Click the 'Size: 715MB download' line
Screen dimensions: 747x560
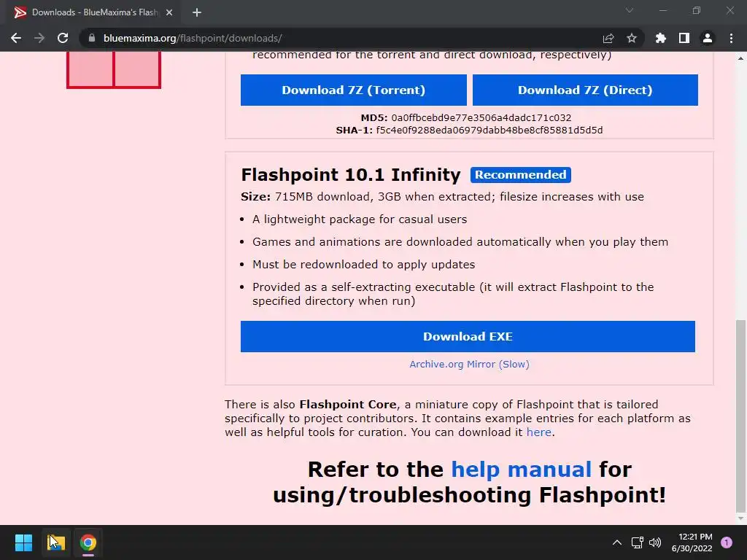[442, 197]
